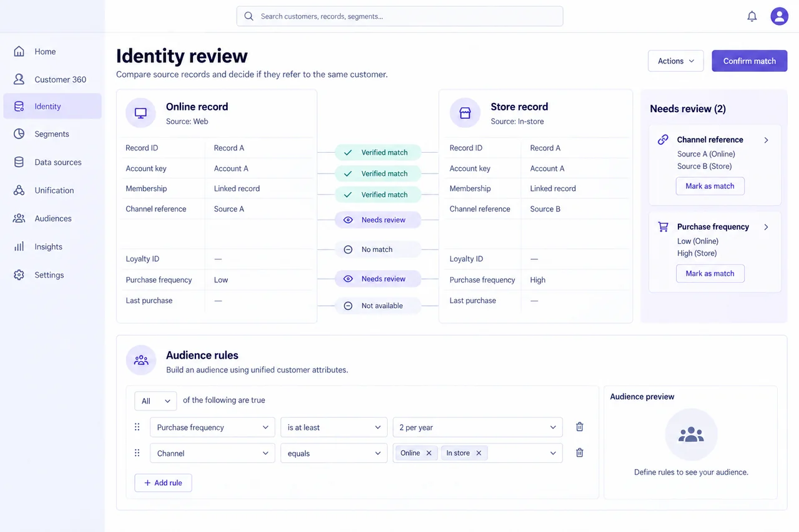Open Data sources in the sidebar
Viewport: 799px width, 532px height.
tap(52, 162)
